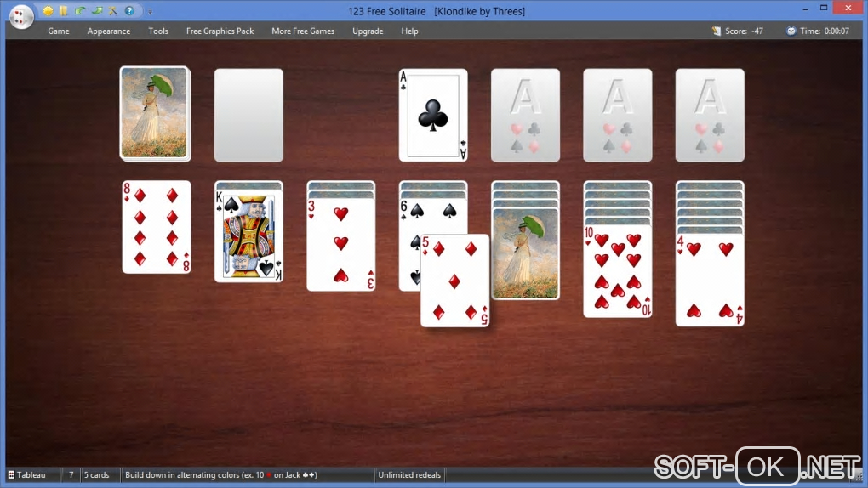The image size is (868, 488).
Task: Click the fourth empty foundation slot
Action: pyautogui.click(x=710, y=115)
